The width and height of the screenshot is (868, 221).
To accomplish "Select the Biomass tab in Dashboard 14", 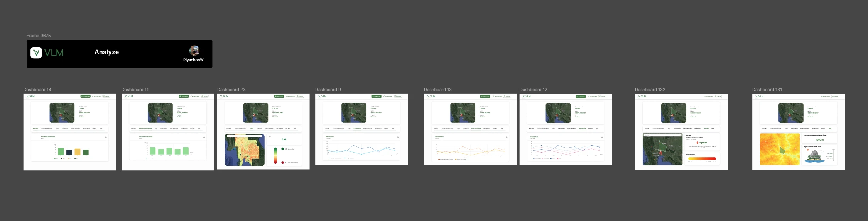I will [35, 128].
